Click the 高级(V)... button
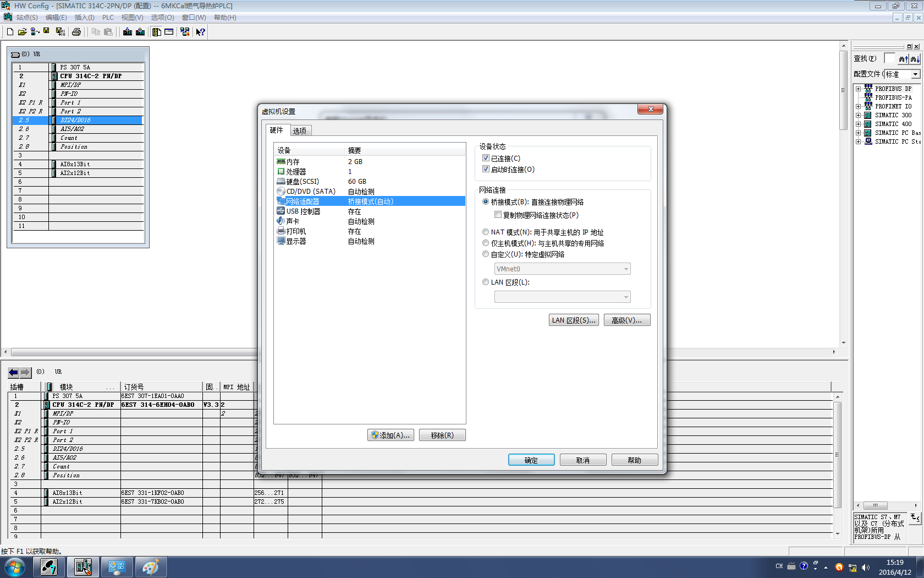Viewport: 924px width, 578px height. pos(627,320)
